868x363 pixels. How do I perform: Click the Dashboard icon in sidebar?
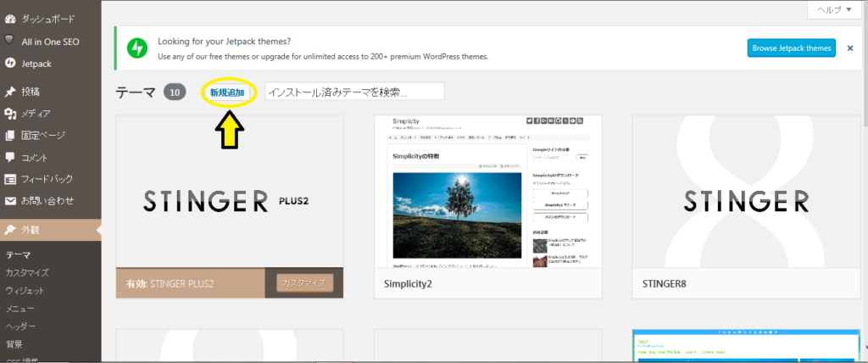click(x=10, y=18)
